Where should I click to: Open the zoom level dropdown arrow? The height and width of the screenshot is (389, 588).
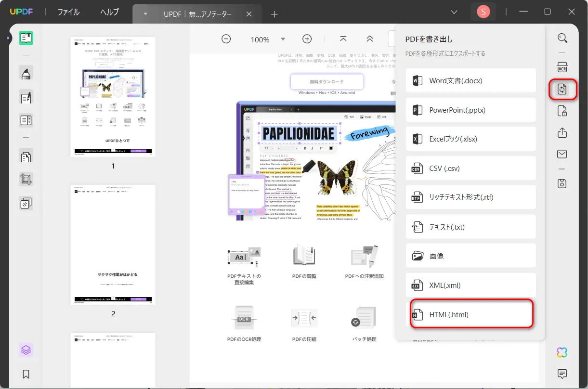click(x=283, y=39)
